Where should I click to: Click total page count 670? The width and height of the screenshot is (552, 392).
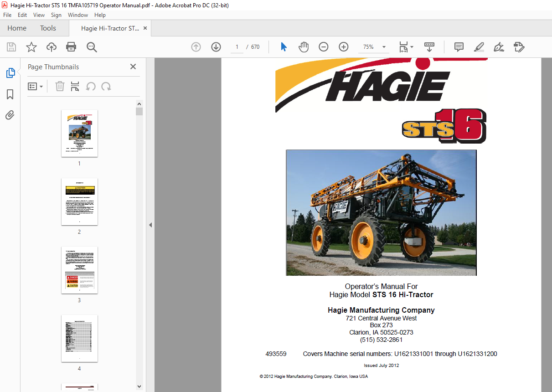(255, 47)
